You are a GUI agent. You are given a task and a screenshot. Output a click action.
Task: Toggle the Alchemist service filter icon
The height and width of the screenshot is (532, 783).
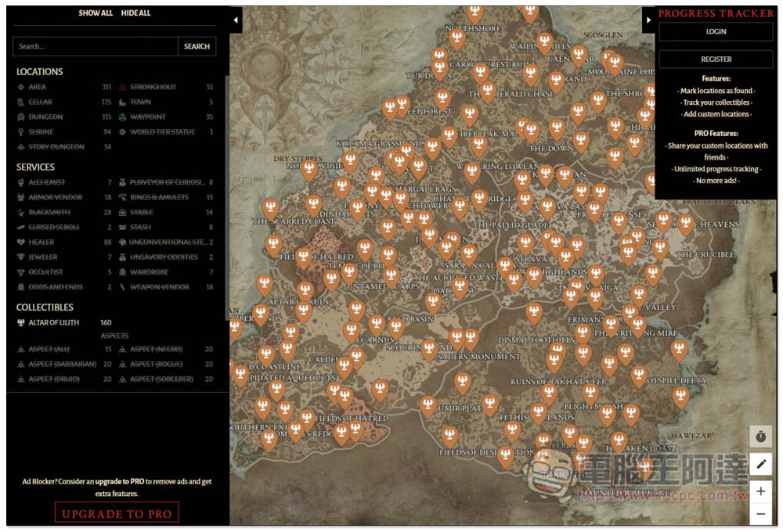click(x=20, y=182)
